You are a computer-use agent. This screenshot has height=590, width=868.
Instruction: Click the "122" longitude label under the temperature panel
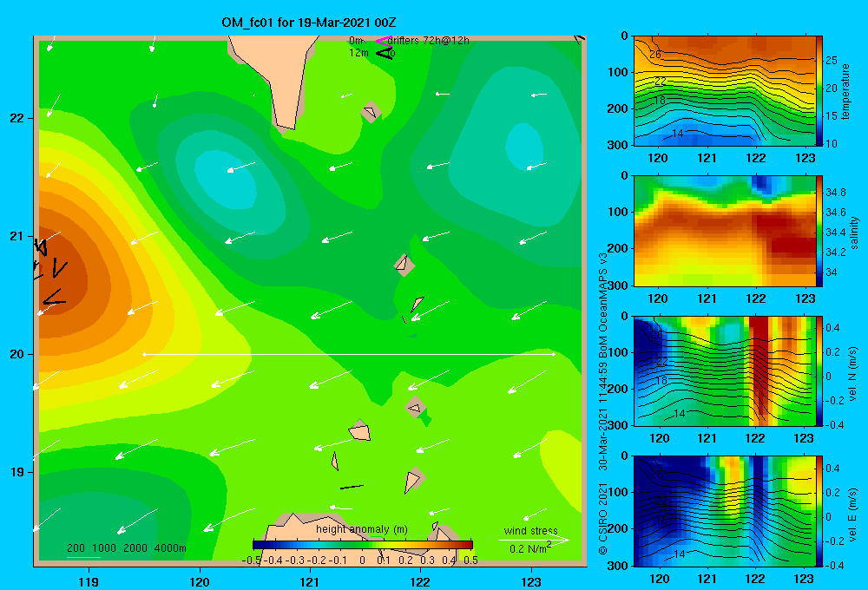[756, 158]
